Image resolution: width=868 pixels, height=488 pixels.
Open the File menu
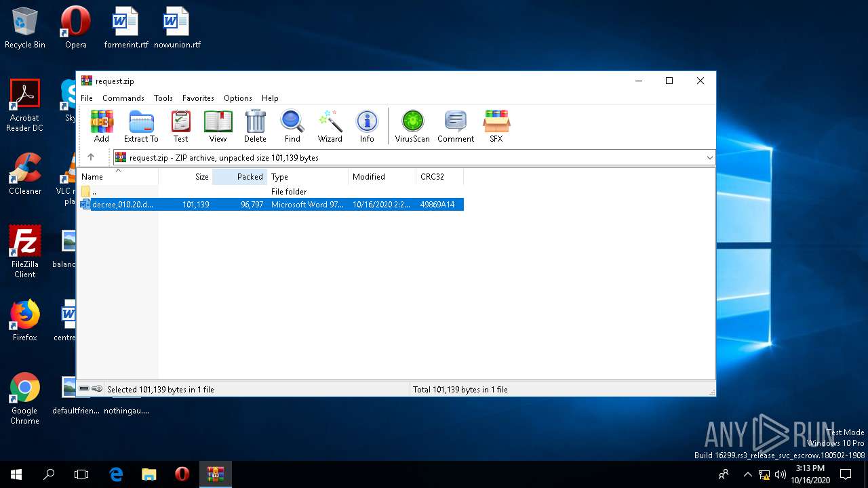(87, 98)
